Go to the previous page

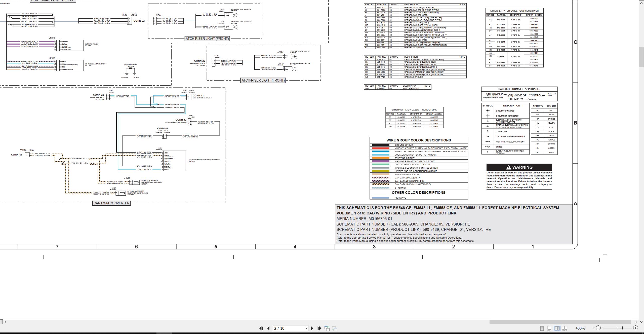point(268,328)
